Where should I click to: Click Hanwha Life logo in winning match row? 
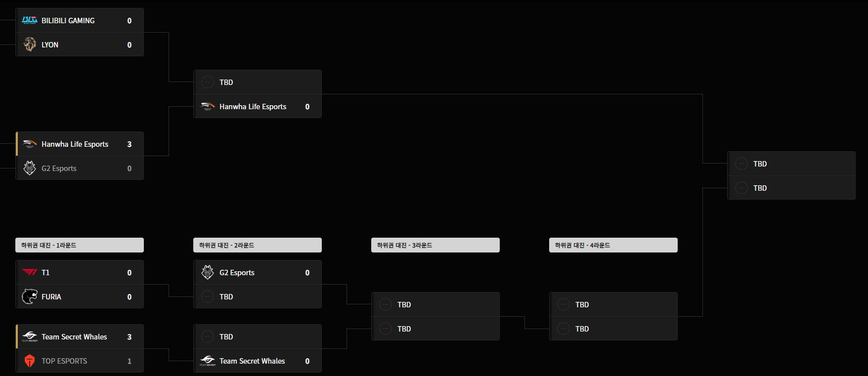click(30, 144)
